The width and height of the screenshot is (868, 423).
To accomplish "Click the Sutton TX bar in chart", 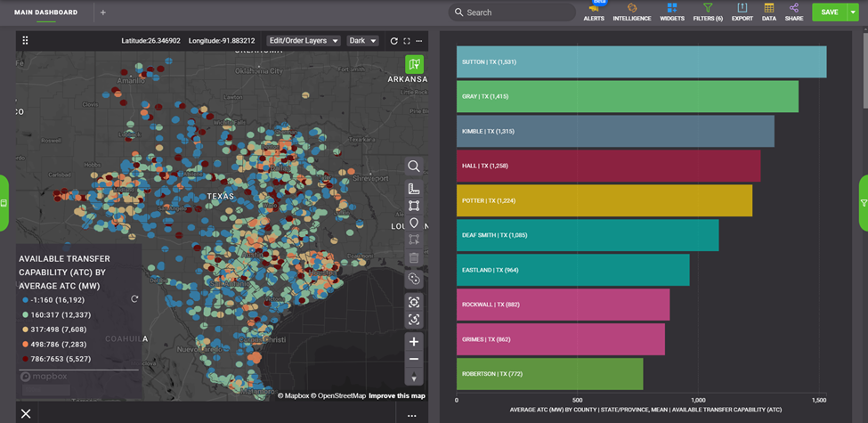I will (641, 62).
